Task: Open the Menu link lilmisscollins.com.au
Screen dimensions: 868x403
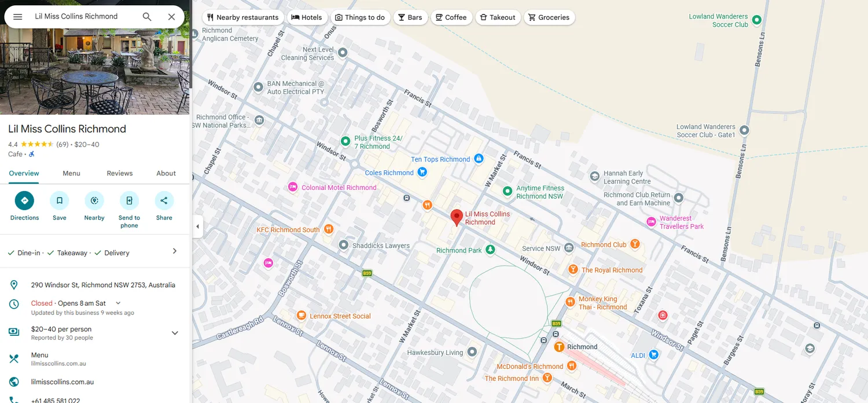Action: [x=58, y=364]
